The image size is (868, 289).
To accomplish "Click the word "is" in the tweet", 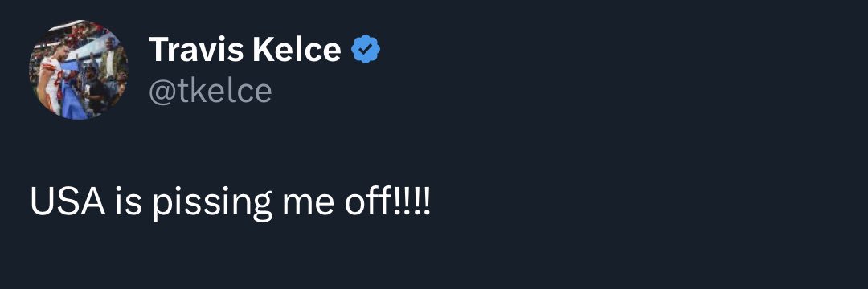I will pyautogui.click(x=129, y=201).
